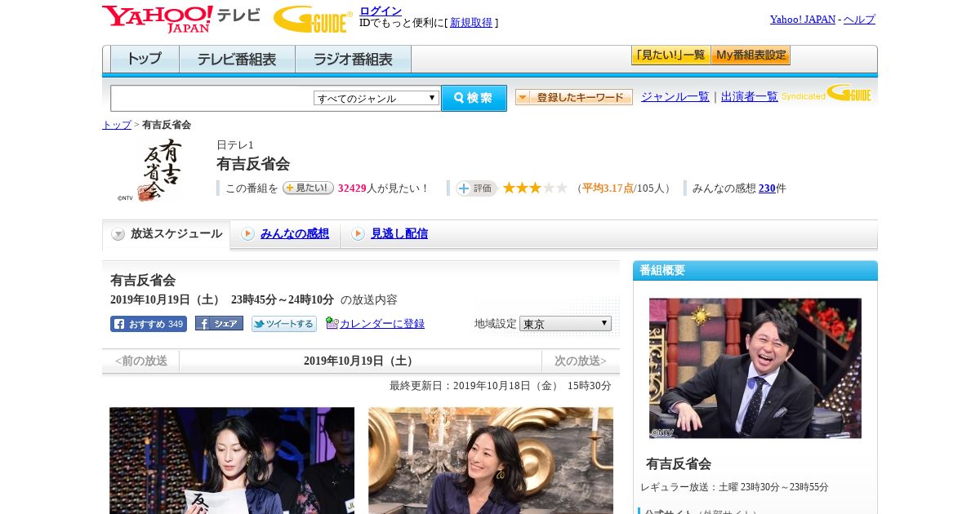Click the 見たい! add button
The image size is (980, 514).
(x=308, y=188)
